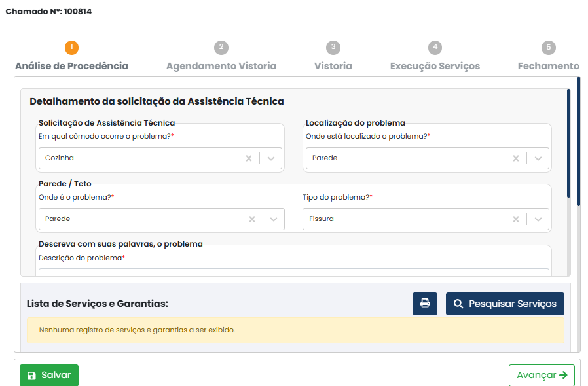Clear the Cozinha selection with X
The width and height of the screenshot is (588, 386).
click(249, 158)
